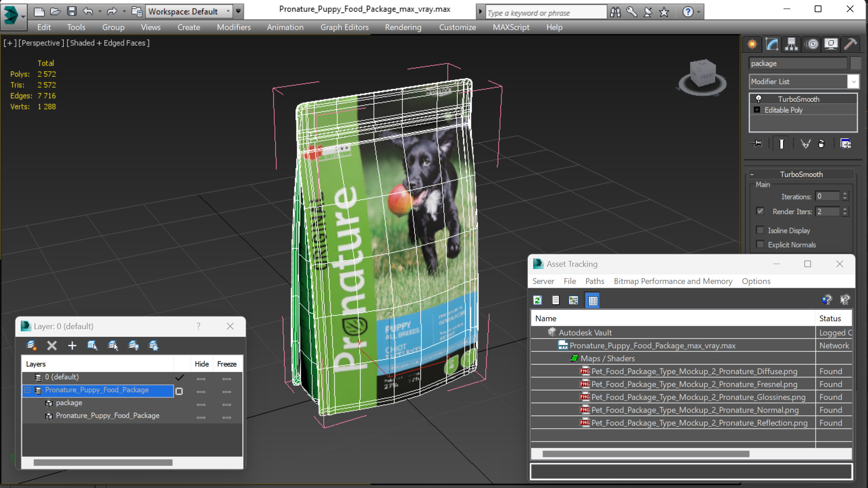
Task: Open the Motion panel icon
Action: pos(812,44)
